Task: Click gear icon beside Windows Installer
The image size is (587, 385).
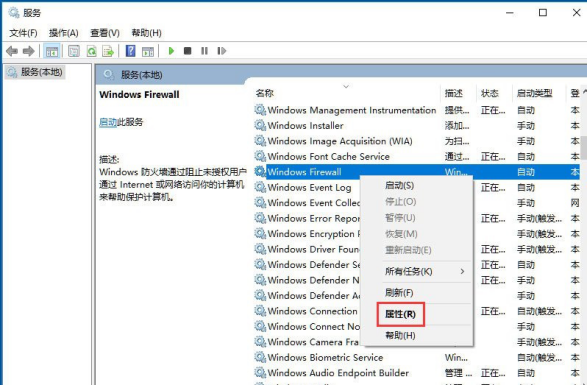Action: pyautogui.click(x=260, y=125)
